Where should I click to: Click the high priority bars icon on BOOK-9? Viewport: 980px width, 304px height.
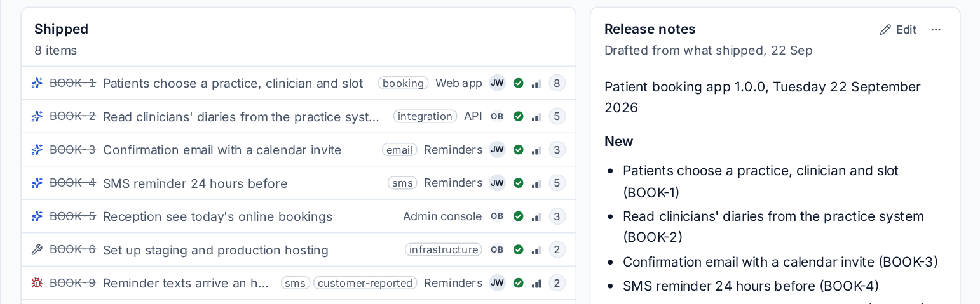(536, 283)
